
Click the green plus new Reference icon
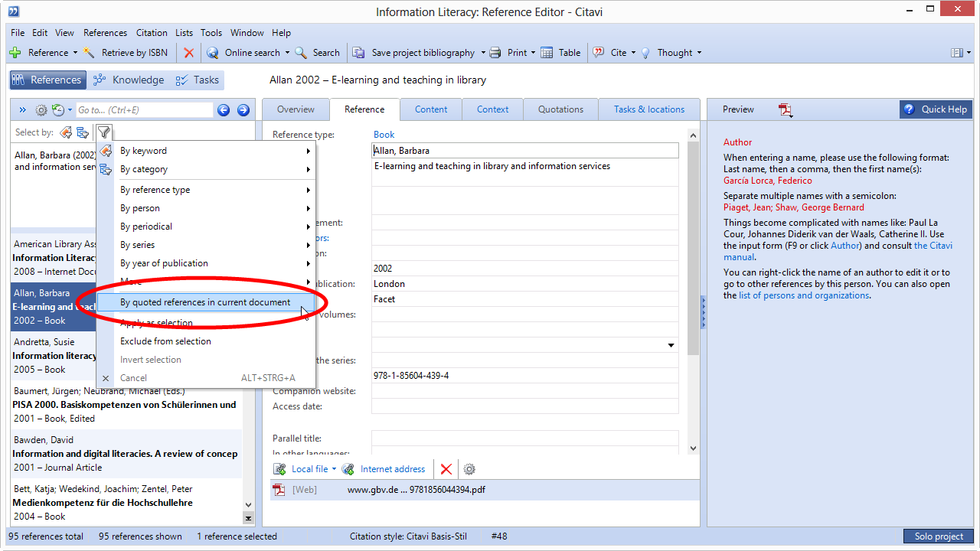[15, 53]
